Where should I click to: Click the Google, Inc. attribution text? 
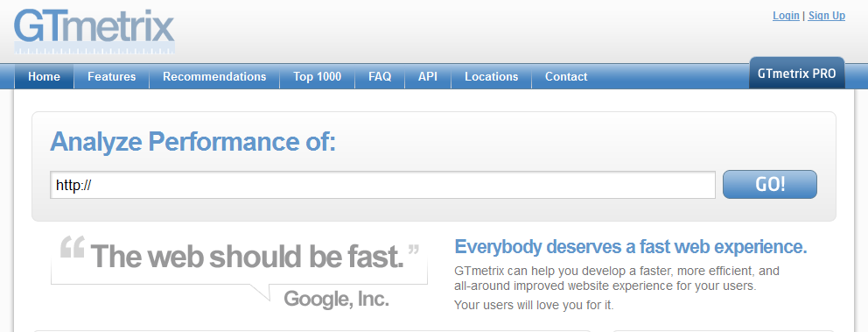[x=336, y=299]
